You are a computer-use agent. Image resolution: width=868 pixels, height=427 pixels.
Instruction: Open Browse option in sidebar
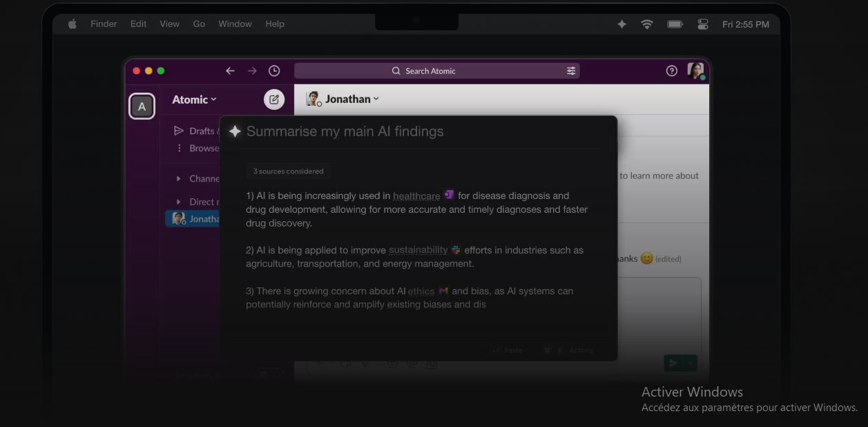click(197, 148)
